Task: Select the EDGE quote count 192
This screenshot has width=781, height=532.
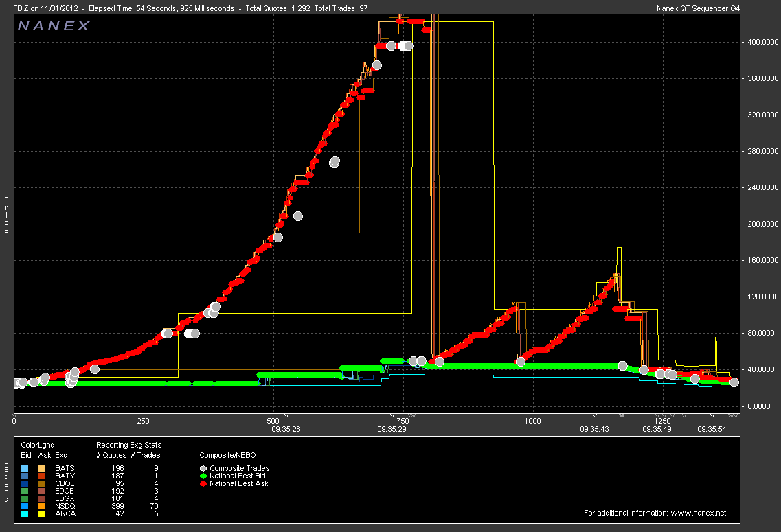Action: pyautogui.click(x=117, y=491)
